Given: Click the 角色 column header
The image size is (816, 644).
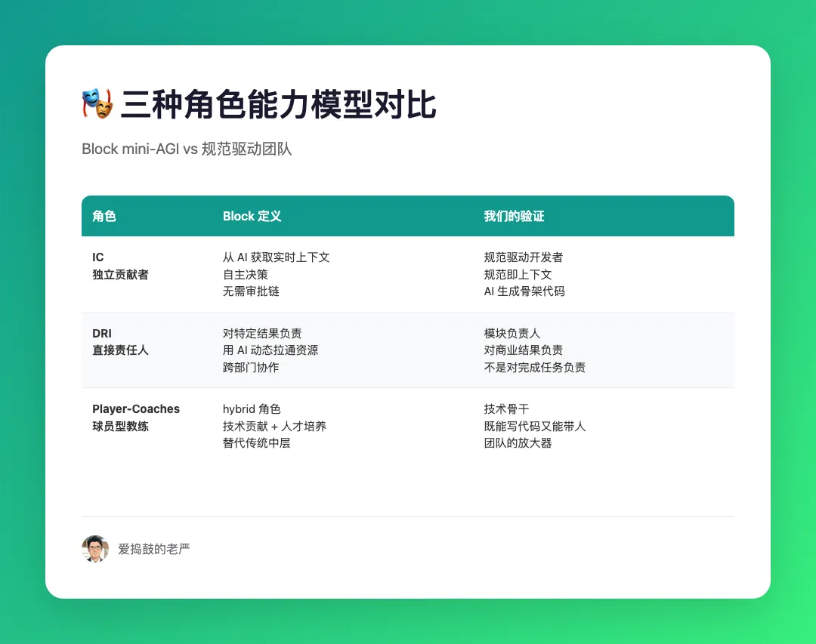Looking at the screenshot, I should 104,217.
